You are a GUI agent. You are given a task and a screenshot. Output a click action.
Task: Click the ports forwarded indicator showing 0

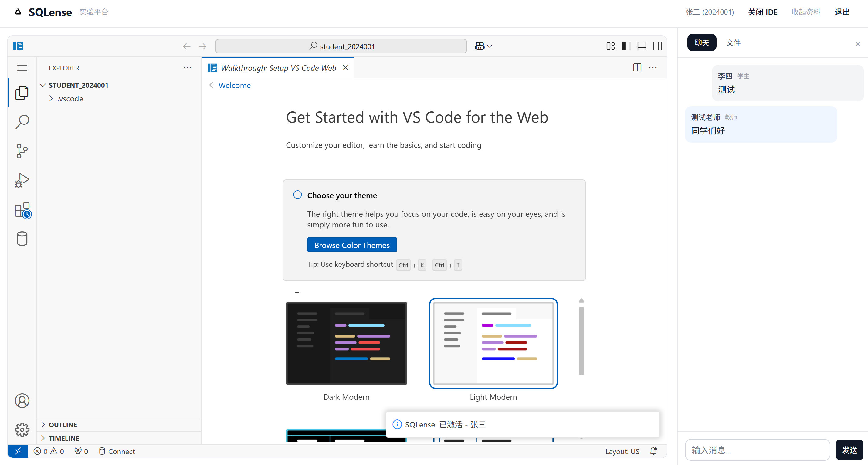[x=81, y=451]
